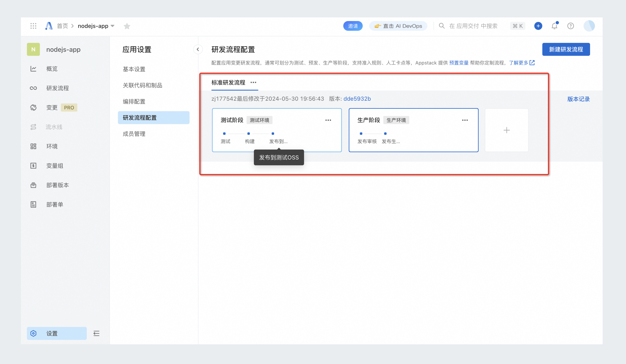This screenshot has height=364, width=626.
Task: Click the search magnifier icon
Action: point(441,26)
